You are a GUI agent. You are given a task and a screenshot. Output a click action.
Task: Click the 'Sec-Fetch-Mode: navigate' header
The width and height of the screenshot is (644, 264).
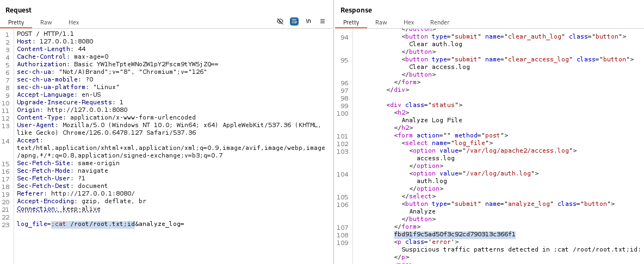(x=63, y=171)
